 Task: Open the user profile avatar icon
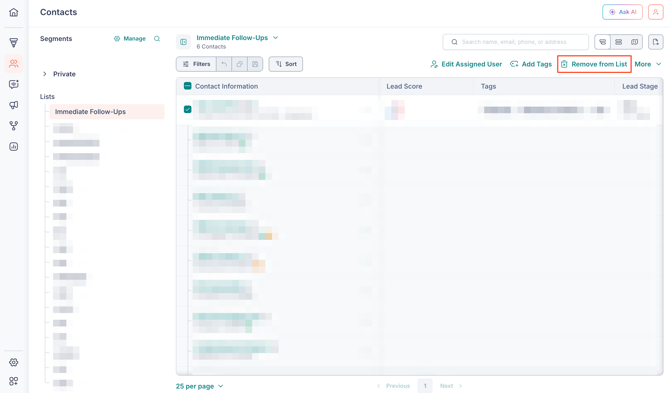pyautogui.click(x=655, y=12)
